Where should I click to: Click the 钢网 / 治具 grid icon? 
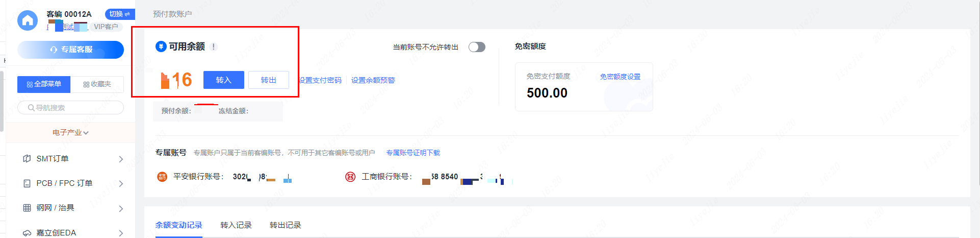click(27, 208)
